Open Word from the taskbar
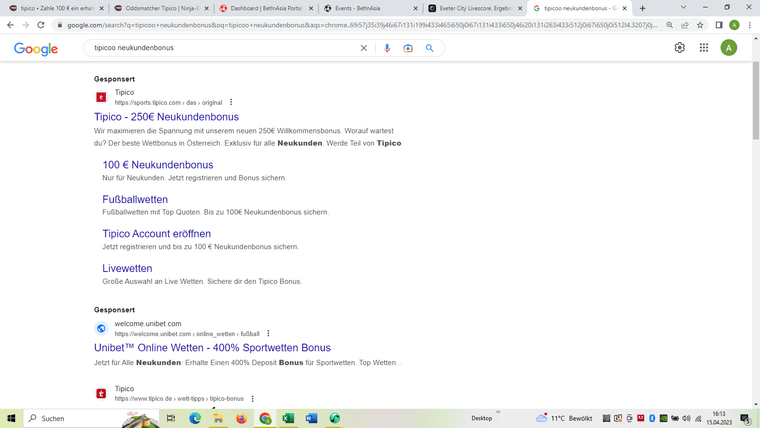The image size is (760, 428). click(311, 418)
